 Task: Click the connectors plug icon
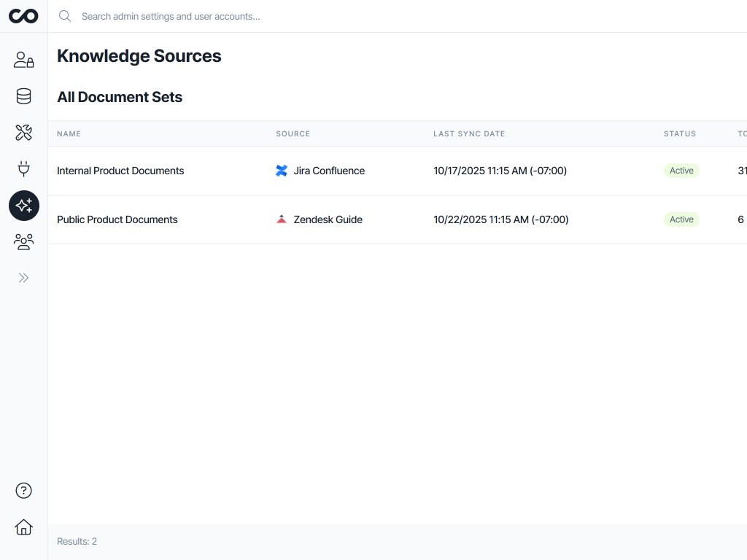coord(23,168)
